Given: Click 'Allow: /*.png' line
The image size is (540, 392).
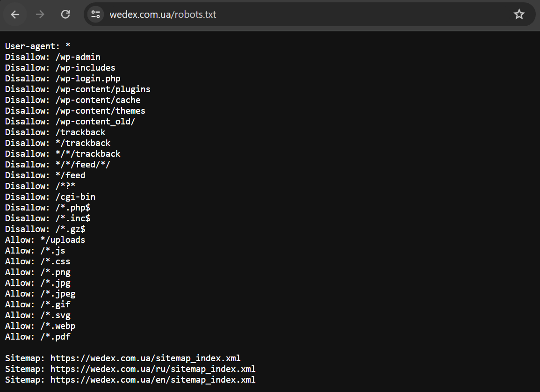Looking at the screenshot, I should [x=37, y=272].
